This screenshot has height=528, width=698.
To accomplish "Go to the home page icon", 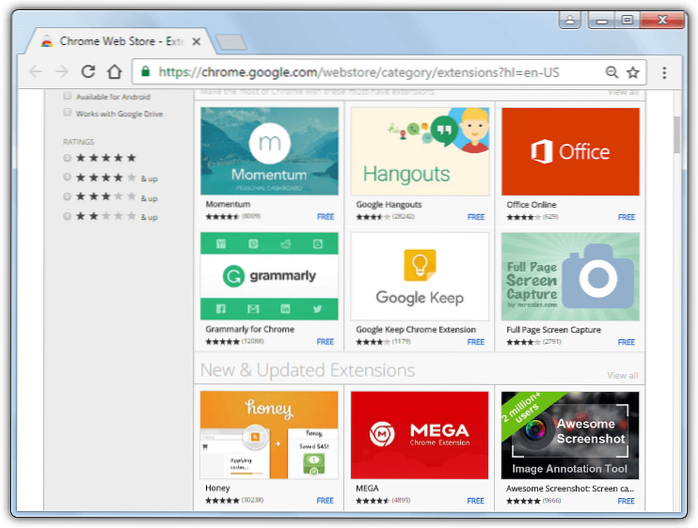I will (x=114, y=72).
